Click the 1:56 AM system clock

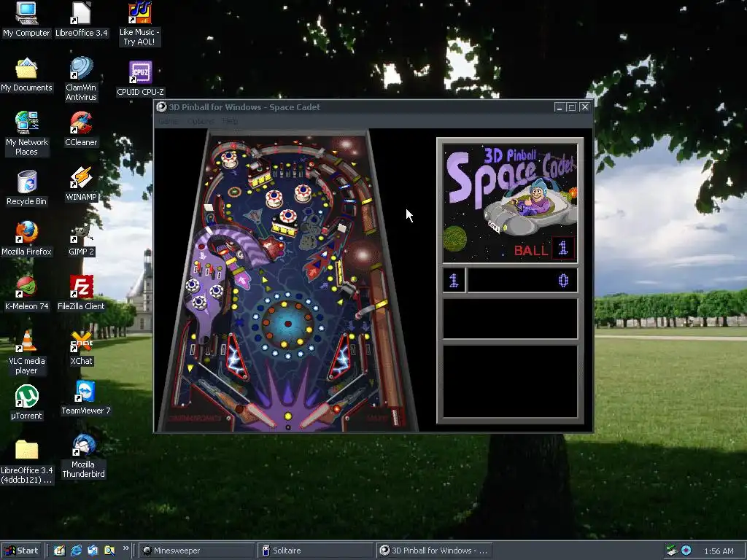[719, 551]
